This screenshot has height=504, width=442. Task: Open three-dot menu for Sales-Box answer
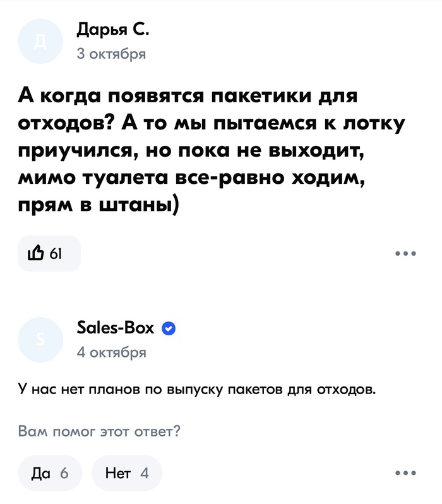coord(405,473)
